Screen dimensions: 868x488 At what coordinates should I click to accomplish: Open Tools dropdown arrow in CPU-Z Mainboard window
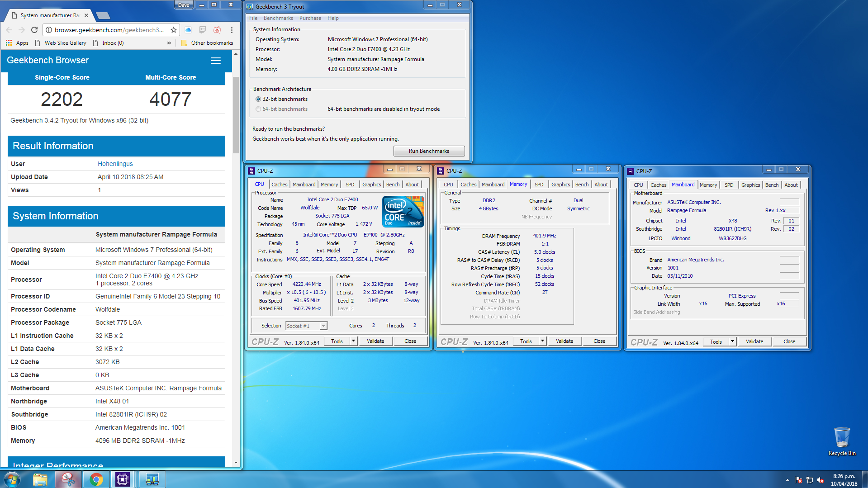(x=732, y=341)
